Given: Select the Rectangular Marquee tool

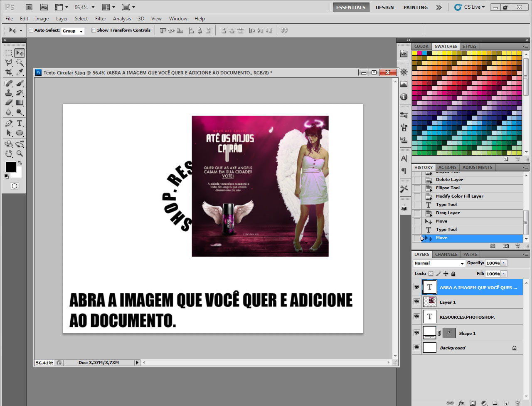Looking at the screenshot, I should pos(9,53).
